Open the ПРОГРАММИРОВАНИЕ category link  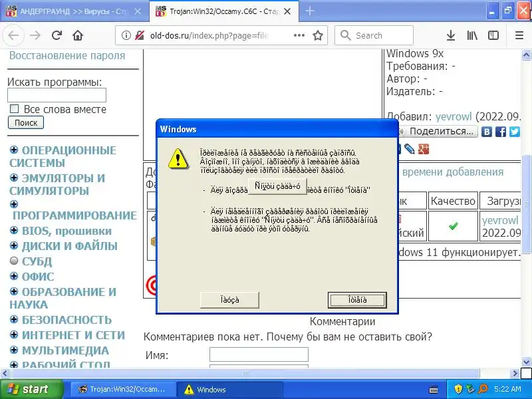[74, 215]
